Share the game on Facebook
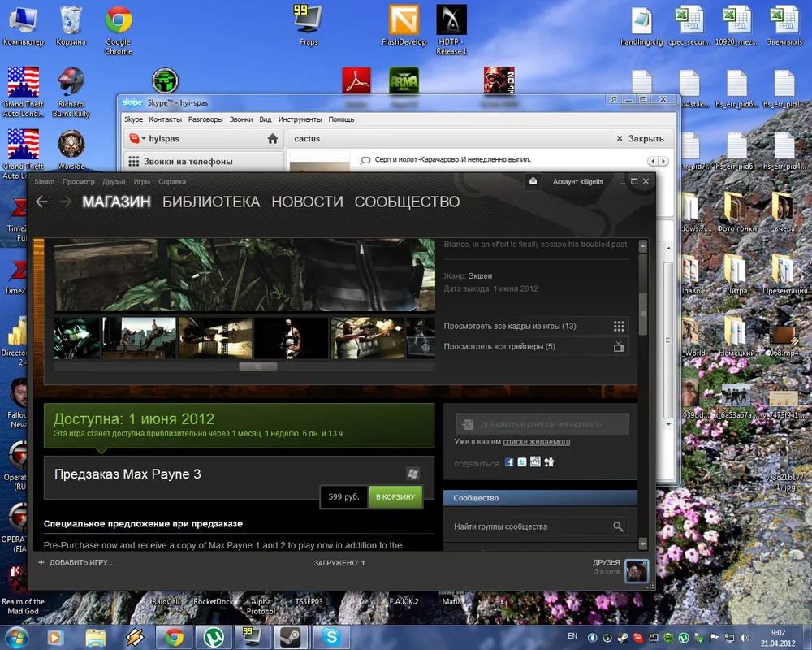The width and height of the screenshot is (812, 650). pos(509,462)
